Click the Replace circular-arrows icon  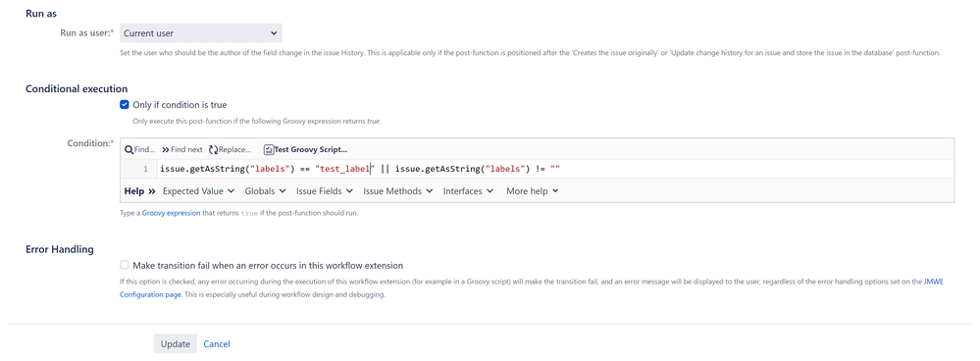213,150
